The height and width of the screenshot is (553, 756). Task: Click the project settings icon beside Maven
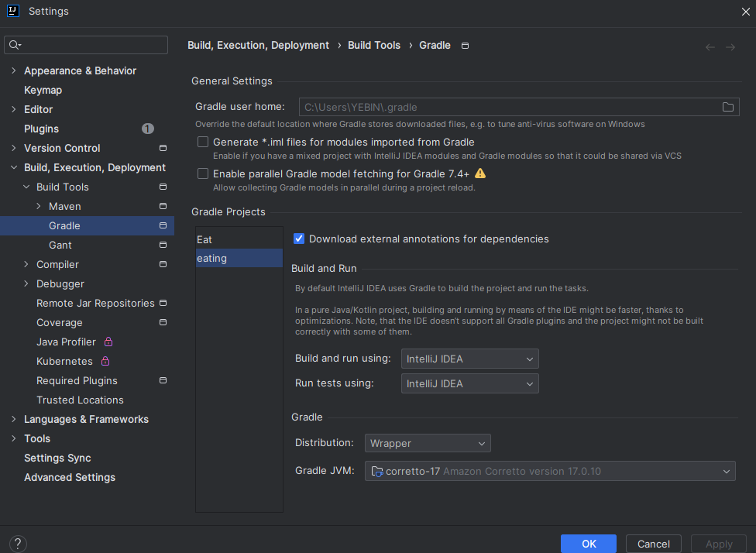(x=163, y=206)
